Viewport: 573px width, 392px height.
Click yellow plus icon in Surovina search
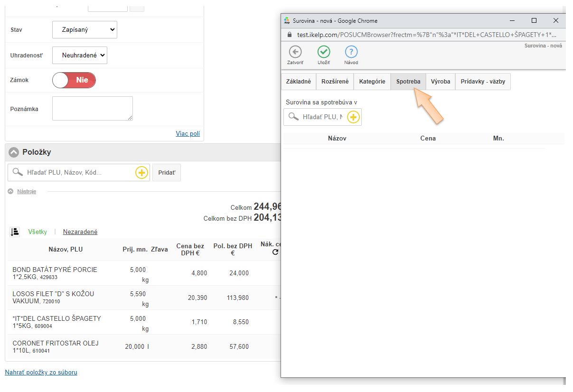(353, 117)
